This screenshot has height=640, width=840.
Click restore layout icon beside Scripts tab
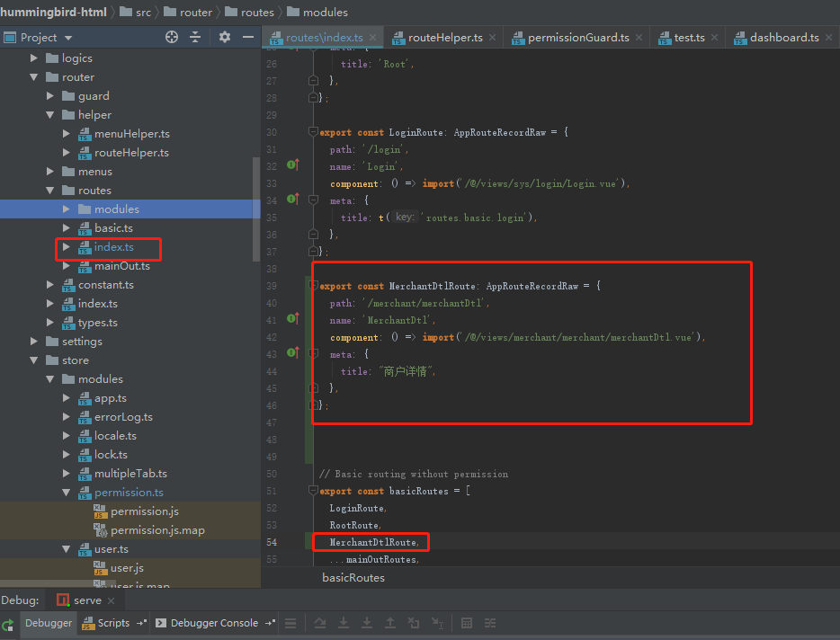[141, 623]
